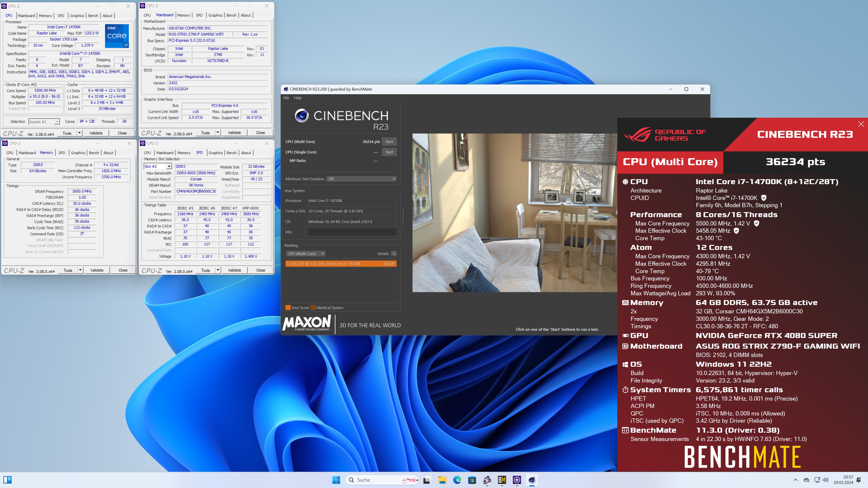Click the Core Voltage value 1.279 V

(87, 45)
